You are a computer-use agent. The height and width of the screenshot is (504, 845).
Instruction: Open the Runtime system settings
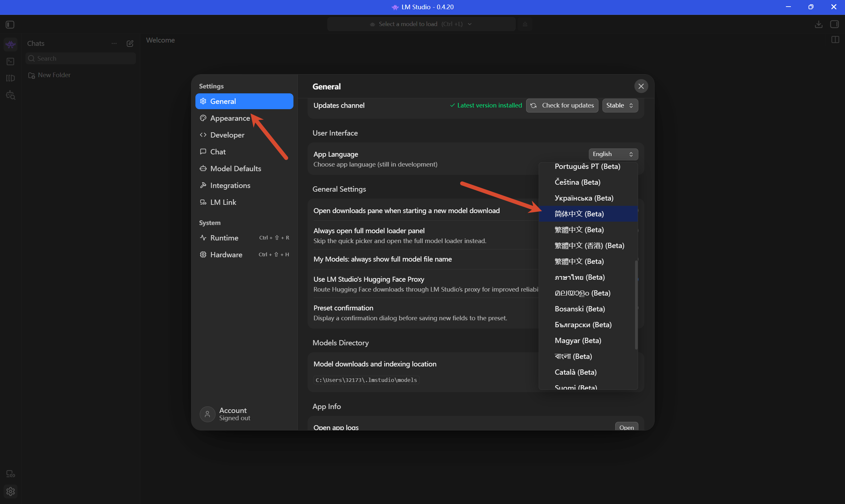point(244,238)
